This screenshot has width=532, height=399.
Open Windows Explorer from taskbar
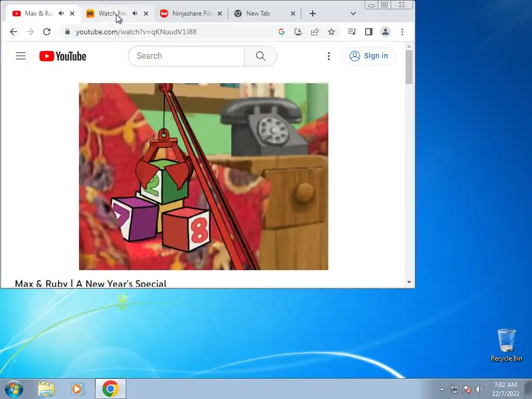pyautogui.click(x=46, y=389)
